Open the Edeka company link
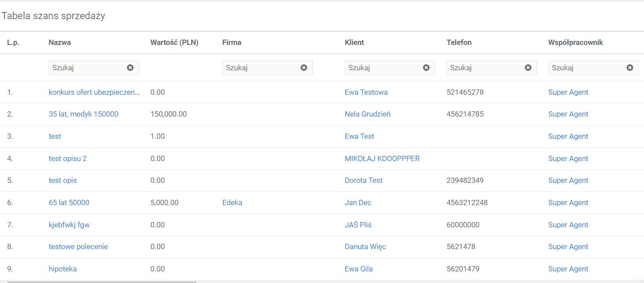The image size is (644, 283). point(232,203)
